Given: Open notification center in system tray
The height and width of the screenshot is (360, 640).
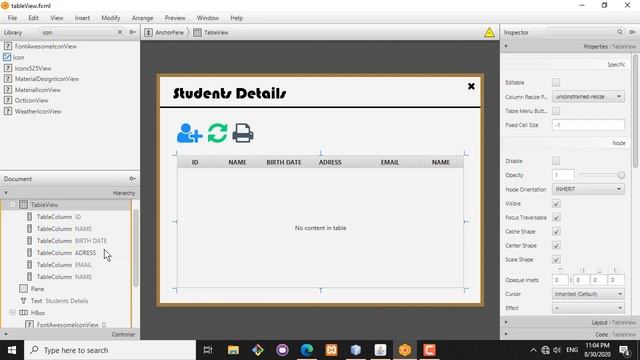Looking at the screenshot, I should [x=624, y=350].
